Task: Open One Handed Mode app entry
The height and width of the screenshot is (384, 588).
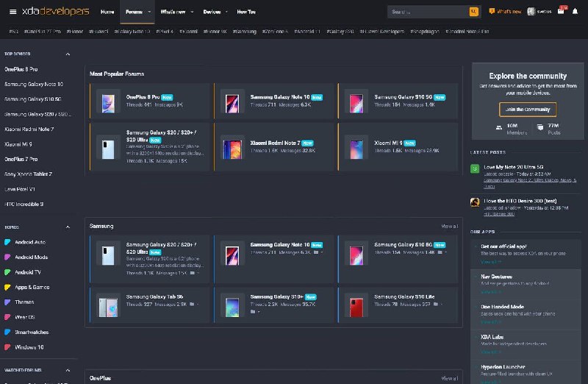Action: [502, 307]
